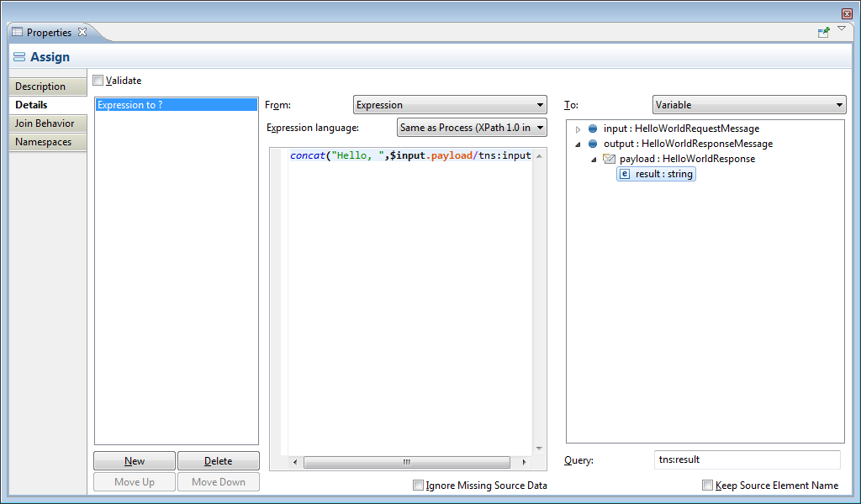
Task: Click the input variable blue circle icon
Action: click(x=593, y=129)
